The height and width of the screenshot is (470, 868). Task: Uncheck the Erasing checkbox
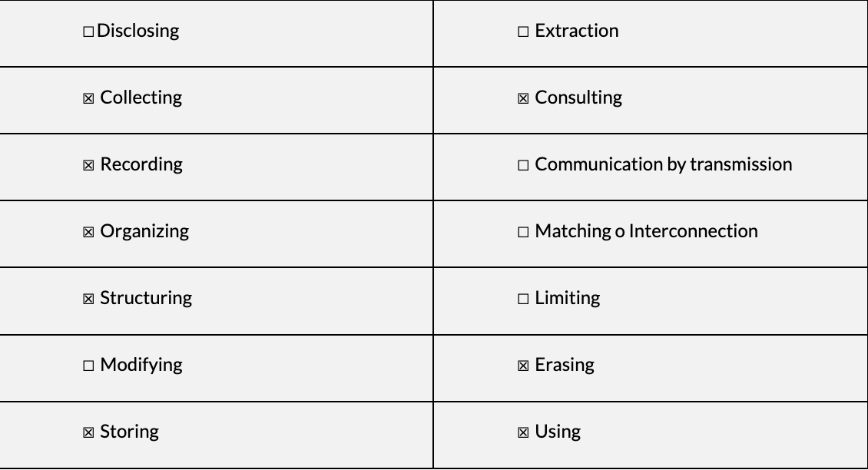pos(523,366)
